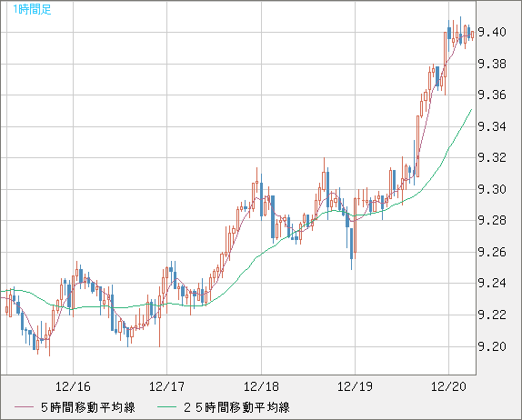Click the green 25-hour average legend line
Screen dimensions: 522x420
166,407
